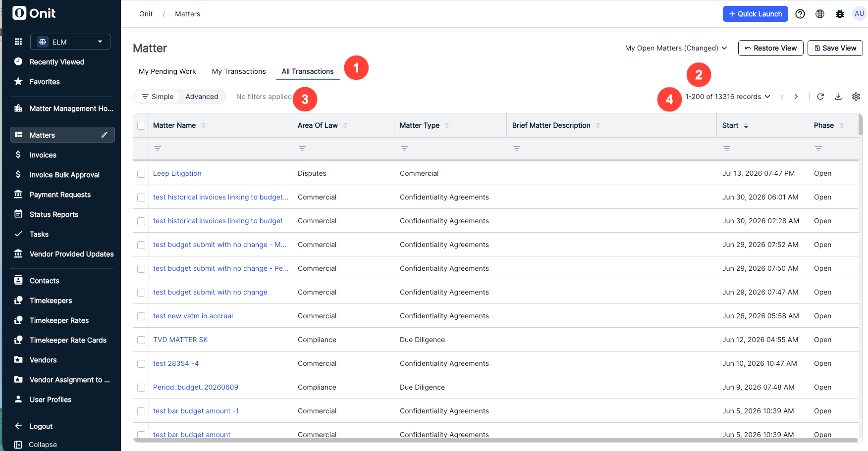Open the TVD MATTER SK matter link
This screenshot has width=868, height=451.
point(180,340)
